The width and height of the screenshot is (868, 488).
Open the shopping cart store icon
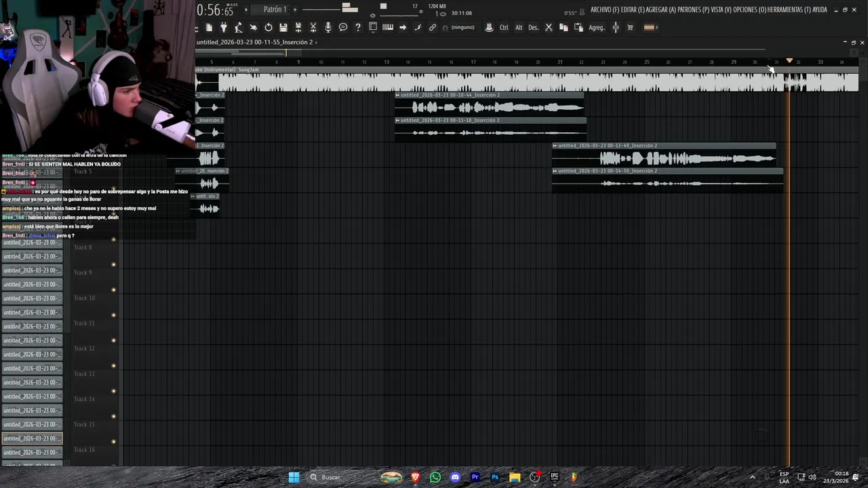[x=630, y=27]
